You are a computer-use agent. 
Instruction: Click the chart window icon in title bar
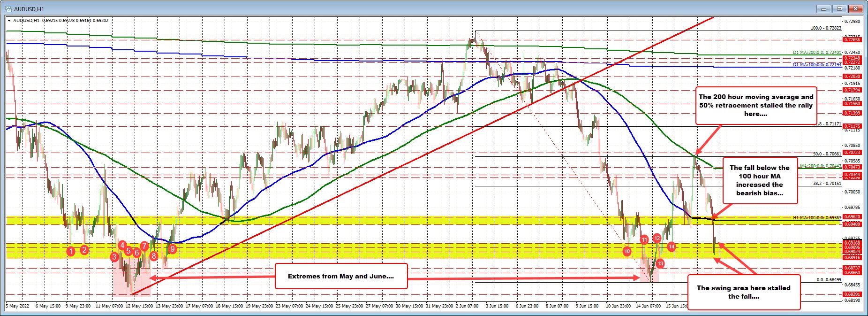click(x=8, y=9)
